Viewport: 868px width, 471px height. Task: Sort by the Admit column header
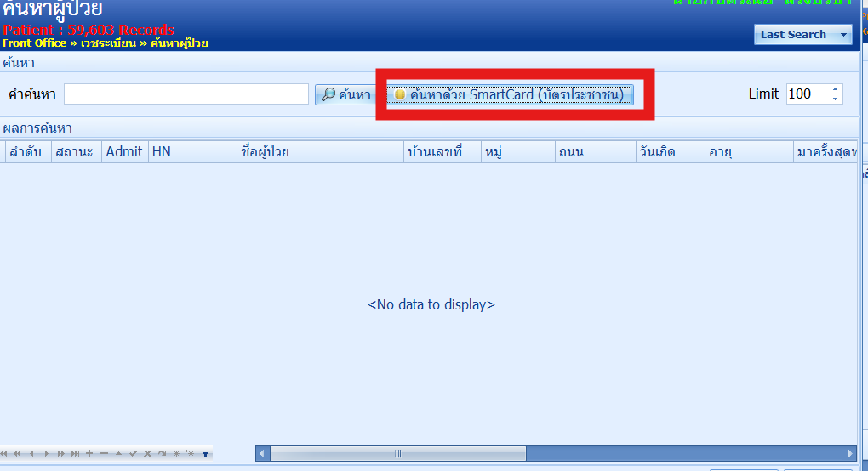(124, 152)
